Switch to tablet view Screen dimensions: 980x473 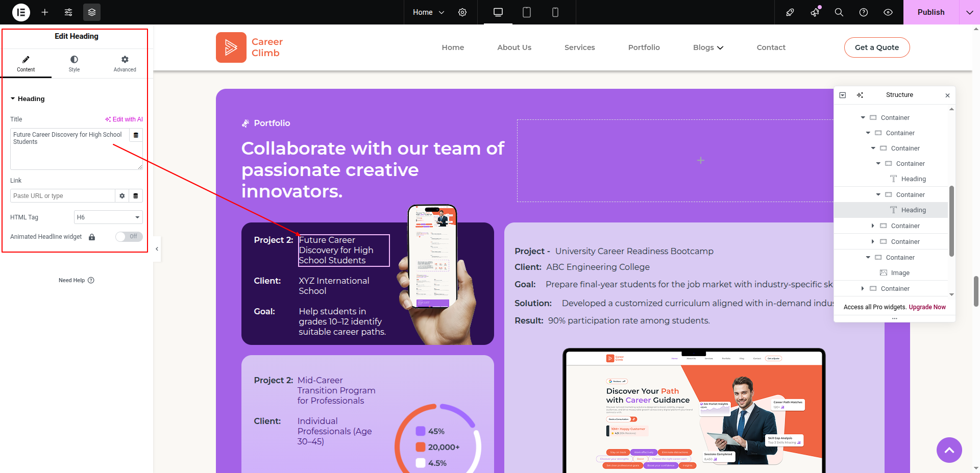(x=527, y=12)
